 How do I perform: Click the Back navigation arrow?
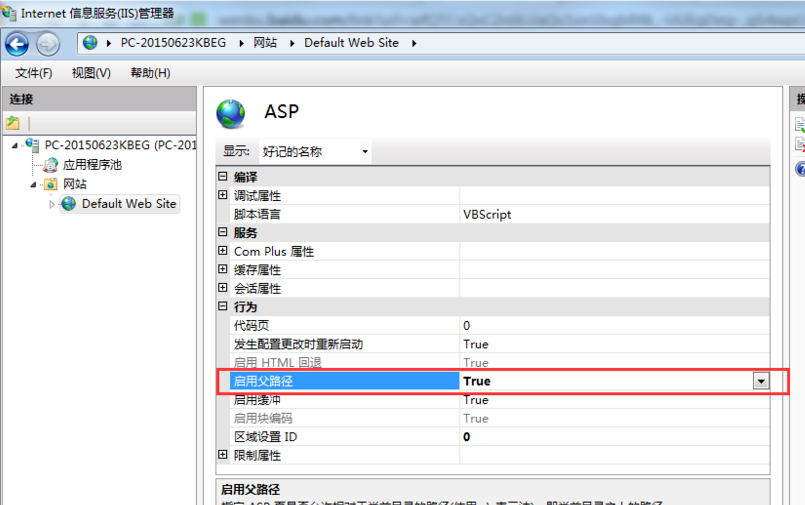pos(17,44)
